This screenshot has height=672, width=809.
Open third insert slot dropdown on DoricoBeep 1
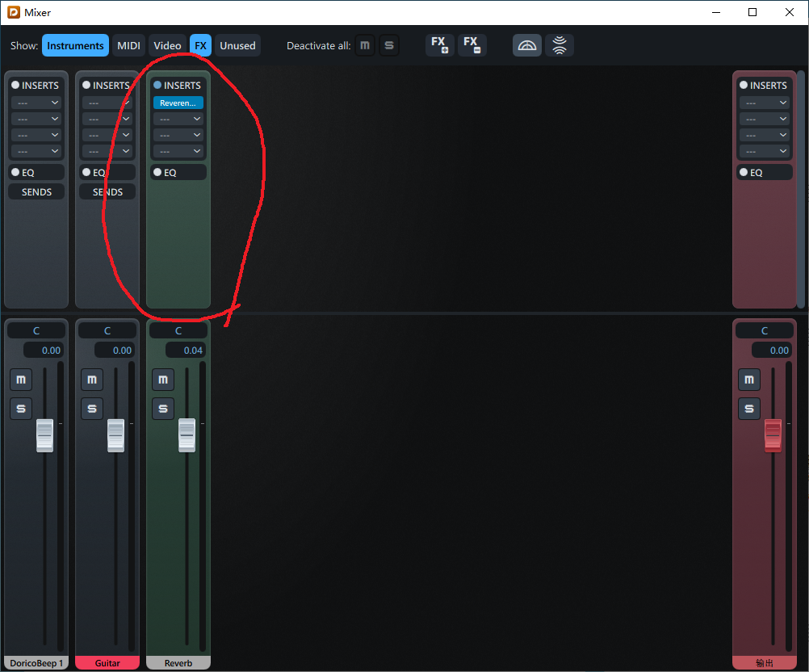36,135
